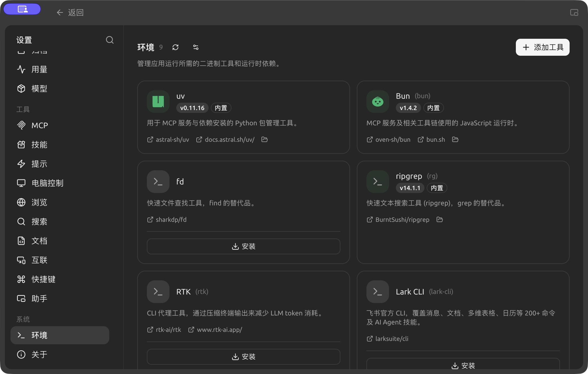
Task: Open 文档 settings section
Action: tap(60, 241)
